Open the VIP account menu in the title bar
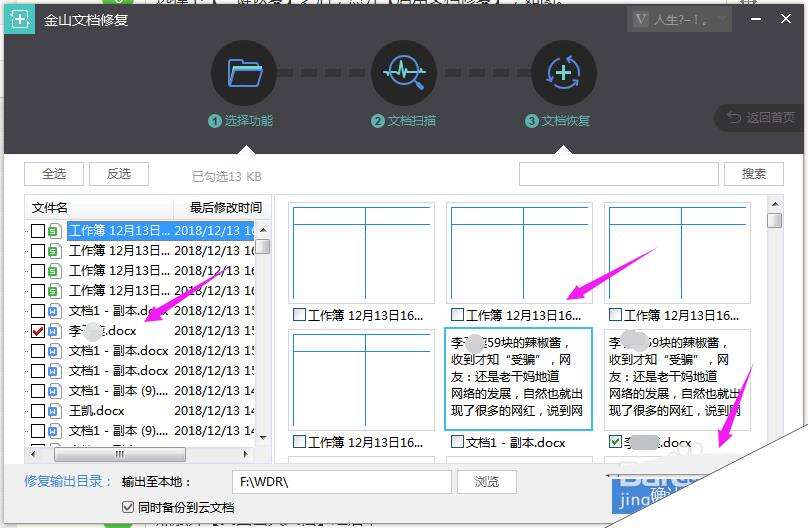 tap(679, 20)
